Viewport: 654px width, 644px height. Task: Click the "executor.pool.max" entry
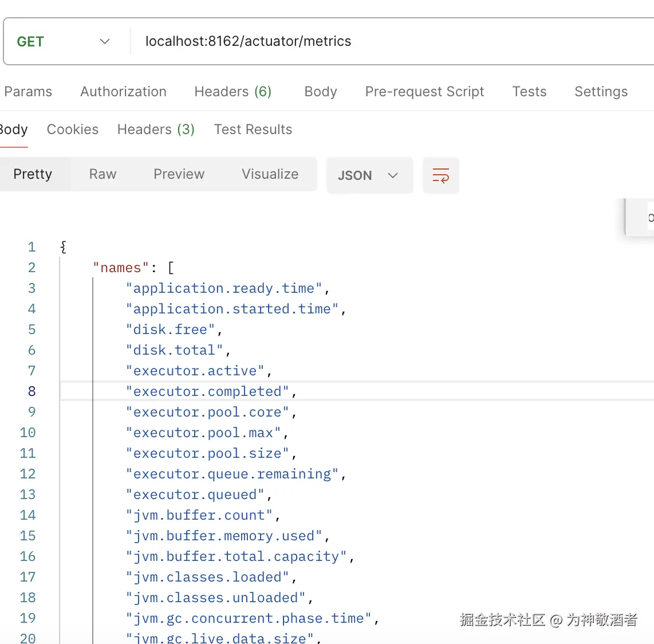(x=203, y=433)
